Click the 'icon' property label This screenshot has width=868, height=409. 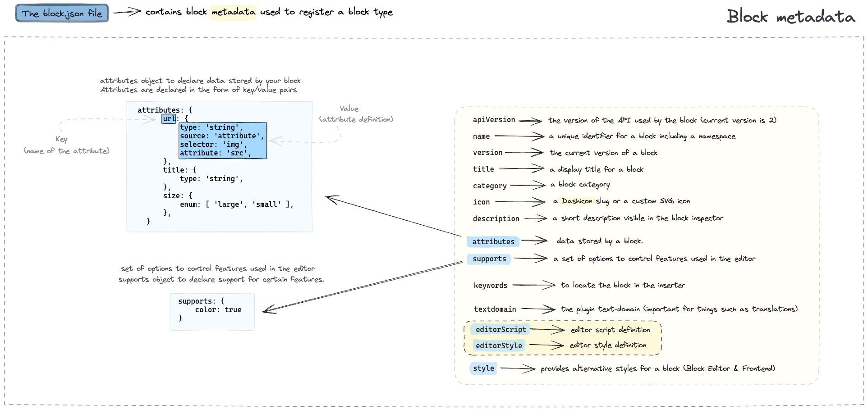[x=481, y=202]
